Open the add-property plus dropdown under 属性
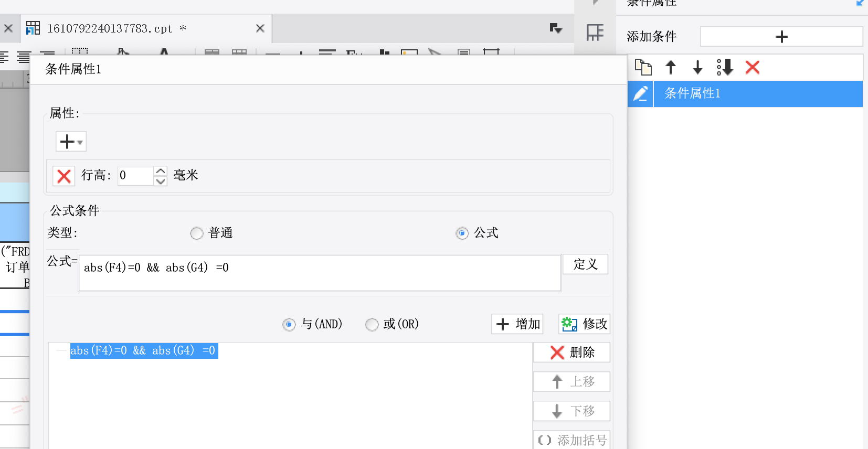This screenshot has width=868, height=449. point(71,142)
